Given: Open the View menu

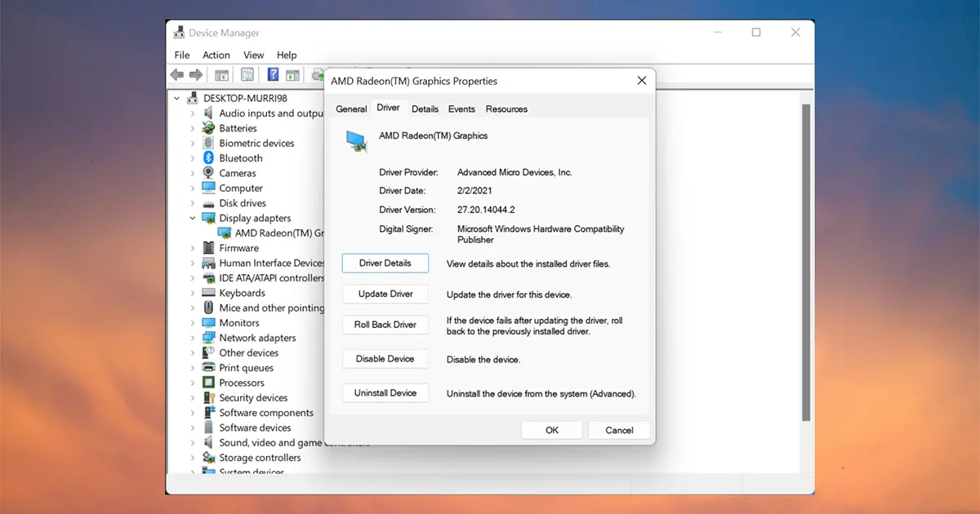Looking at the screenshot, I should coord(254,55).
